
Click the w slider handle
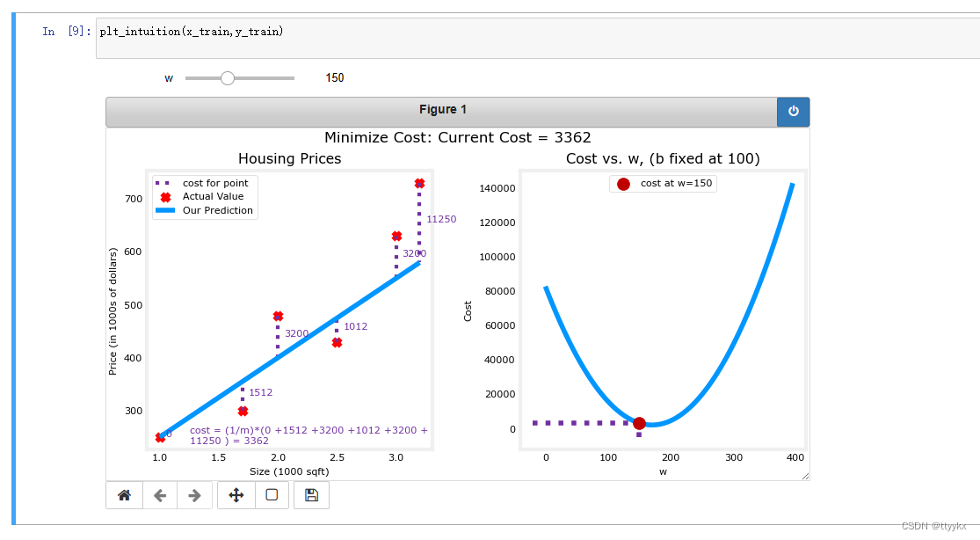pos(228,78)
